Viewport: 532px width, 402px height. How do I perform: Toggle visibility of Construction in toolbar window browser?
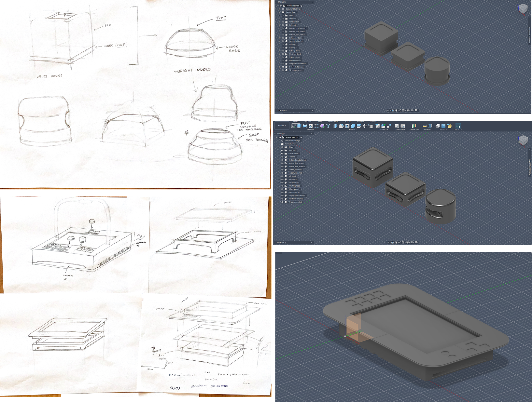pyautogui.click(x=282, y=154)
